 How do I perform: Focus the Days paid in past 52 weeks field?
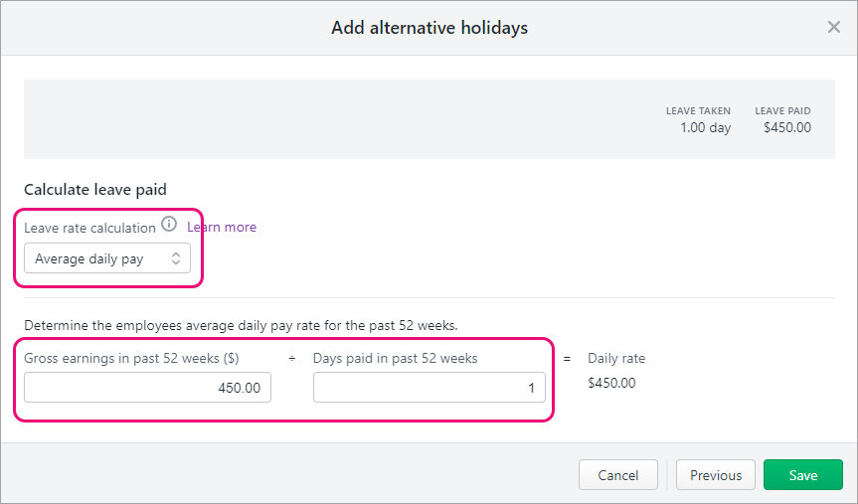point(429,388)
